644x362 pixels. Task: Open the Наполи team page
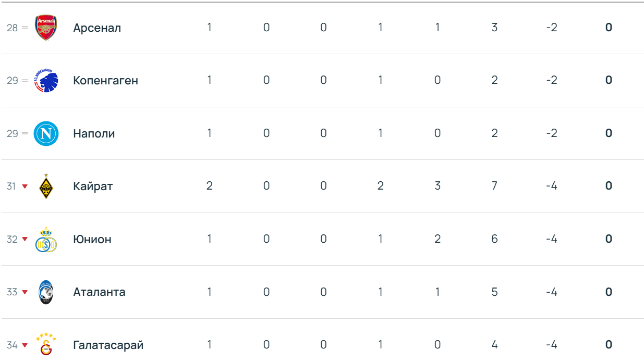coord(94,134)
